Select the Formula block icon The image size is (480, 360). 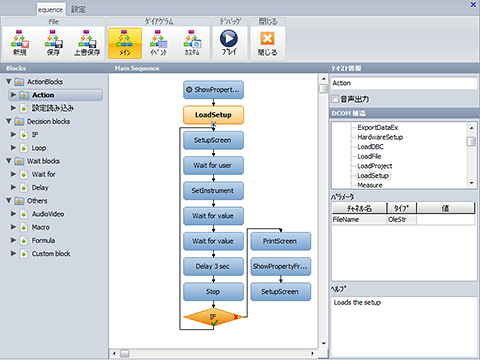(24, 240)
